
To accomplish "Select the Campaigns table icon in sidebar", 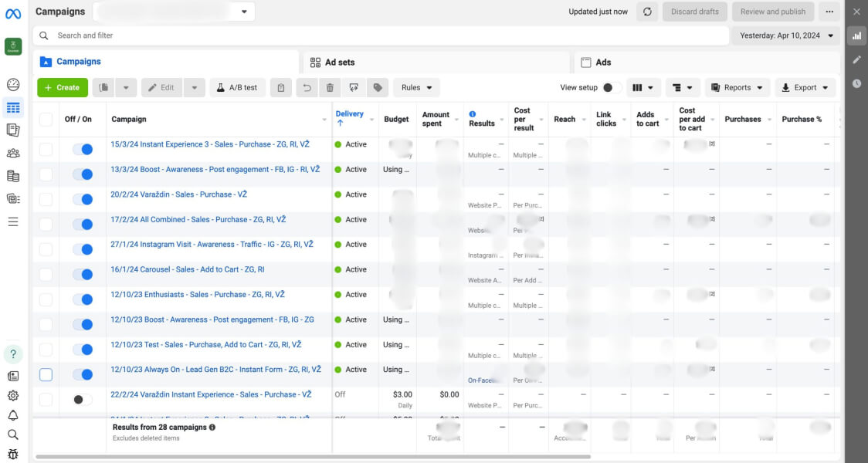I will click(13, 107).
